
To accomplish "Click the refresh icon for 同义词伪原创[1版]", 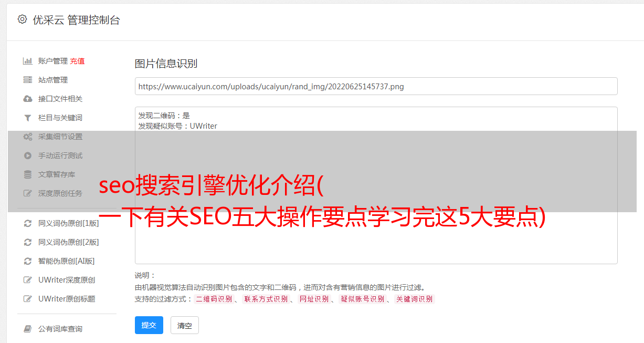I will [28, 223].
